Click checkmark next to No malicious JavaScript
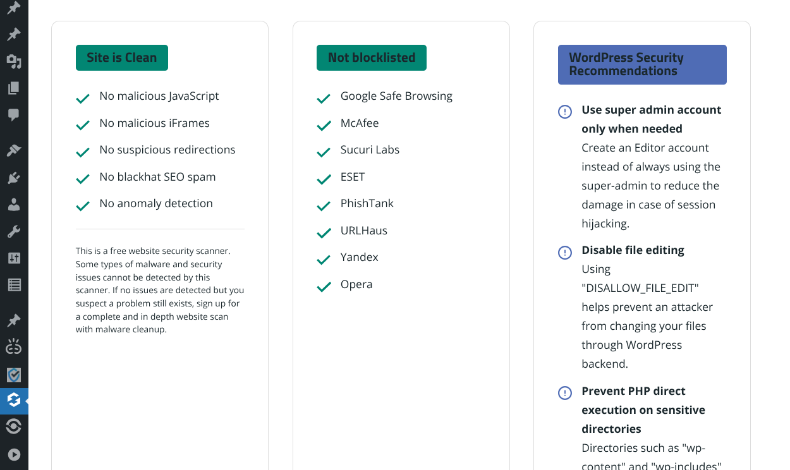 (x=83, y=98)
